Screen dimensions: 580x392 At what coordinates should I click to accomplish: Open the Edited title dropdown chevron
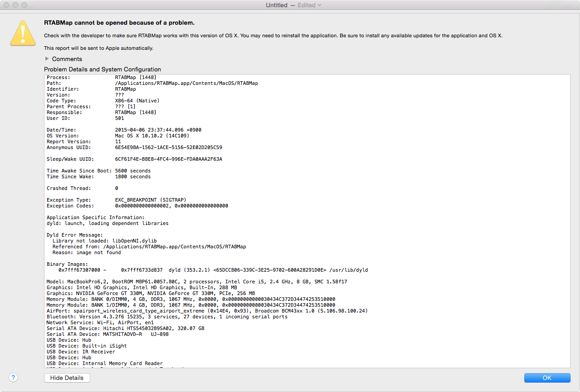[x=319, y=5]
